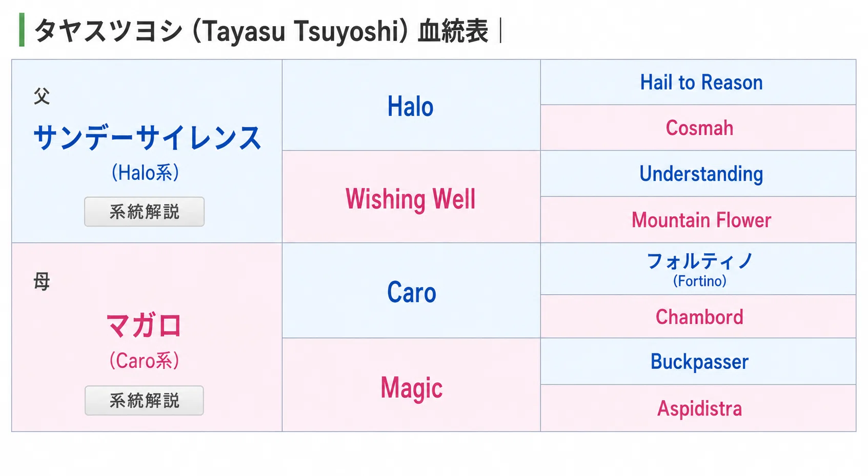Image resolution: width=868 pixels, height=476 pixels.
Task: Click the 父 label in sire cell
Action: click(x=42, y=96)
